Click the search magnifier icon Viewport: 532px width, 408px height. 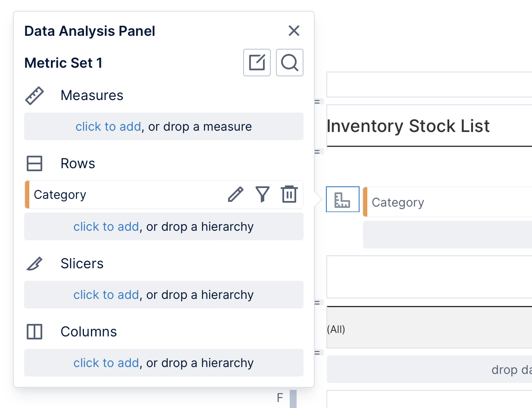[x=289, y=63]
